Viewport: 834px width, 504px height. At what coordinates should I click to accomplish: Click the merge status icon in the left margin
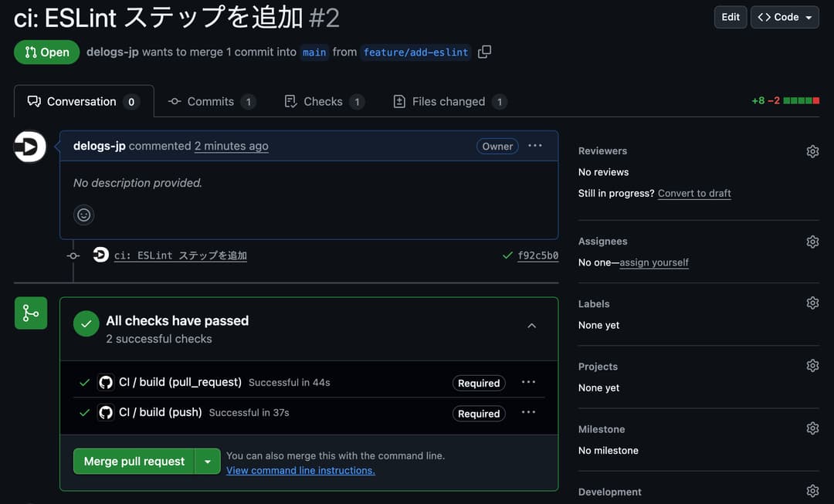[x=30, y=313]
